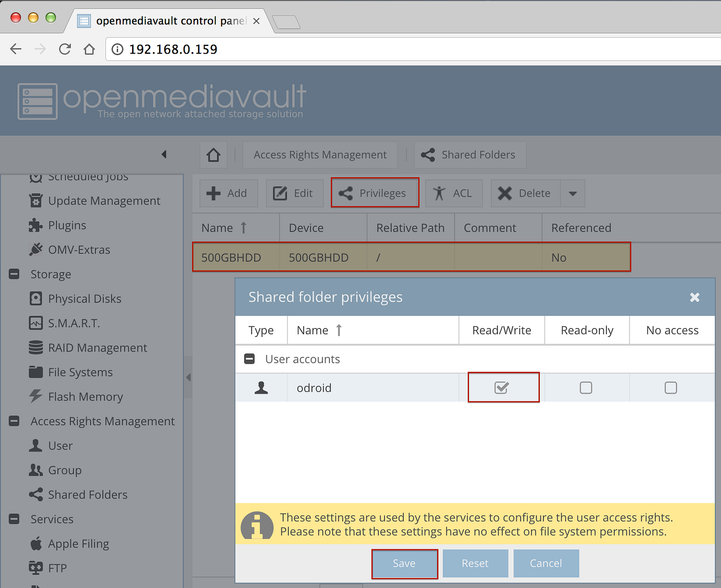
Task: Open Physical Disks in sidebar
Action: click(85, 299)
